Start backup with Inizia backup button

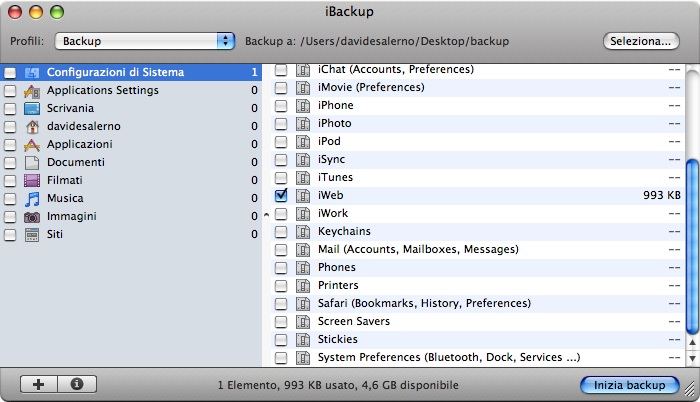629,385
